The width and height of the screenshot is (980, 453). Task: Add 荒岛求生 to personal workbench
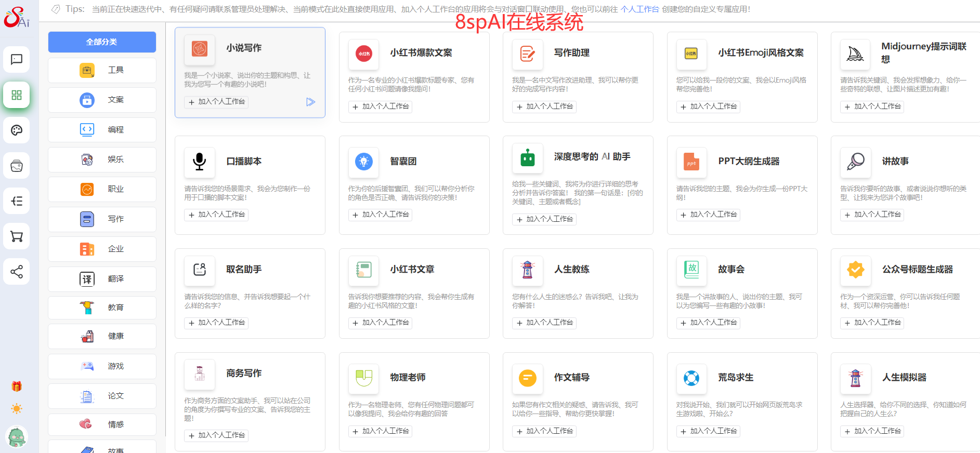pyautogui.click(x=708, y=431)
